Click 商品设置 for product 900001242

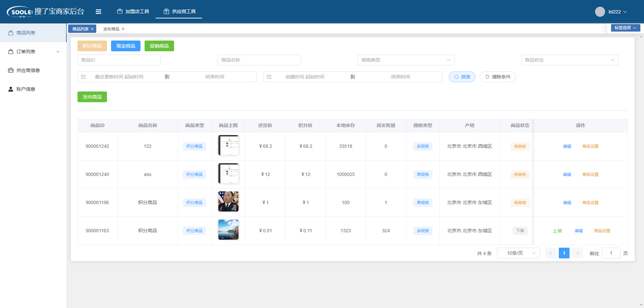[590, 146]
